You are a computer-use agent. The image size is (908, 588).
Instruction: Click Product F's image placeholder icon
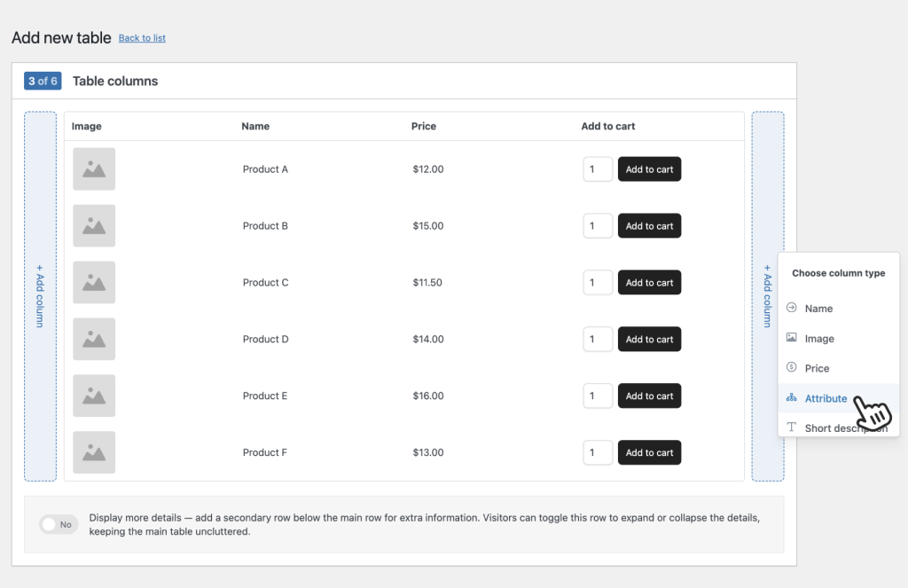[93, 452]
